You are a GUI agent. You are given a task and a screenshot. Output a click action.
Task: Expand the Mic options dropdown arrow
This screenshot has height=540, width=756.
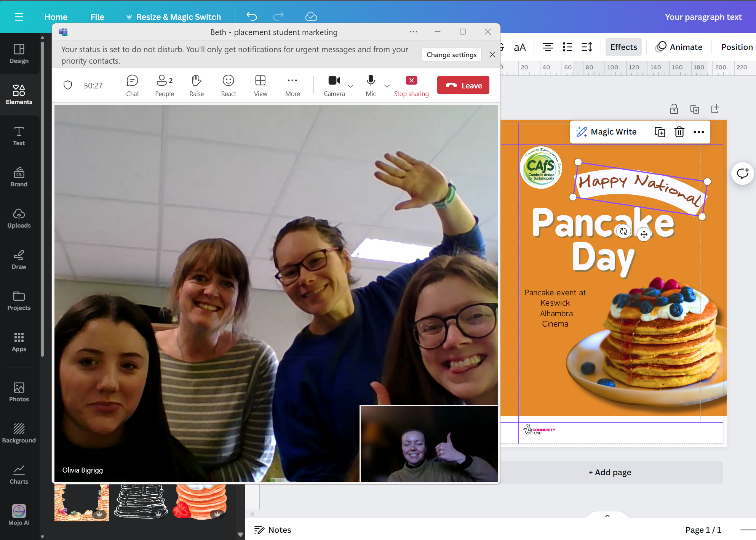[387, 86]
